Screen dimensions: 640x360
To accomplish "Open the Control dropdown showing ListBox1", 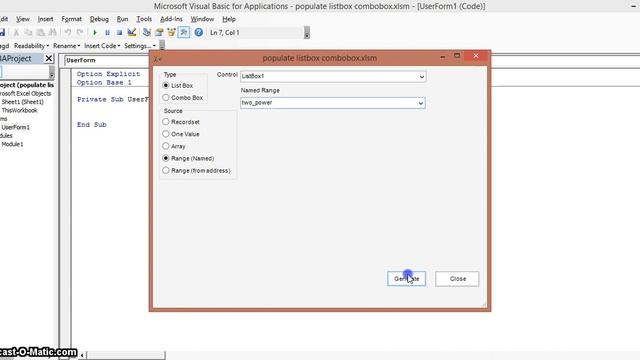I will pos(422,76).
